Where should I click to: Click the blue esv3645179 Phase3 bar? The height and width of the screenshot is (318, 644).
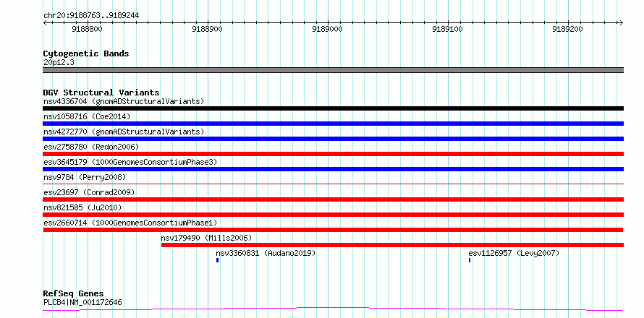[x=333, y=169]
